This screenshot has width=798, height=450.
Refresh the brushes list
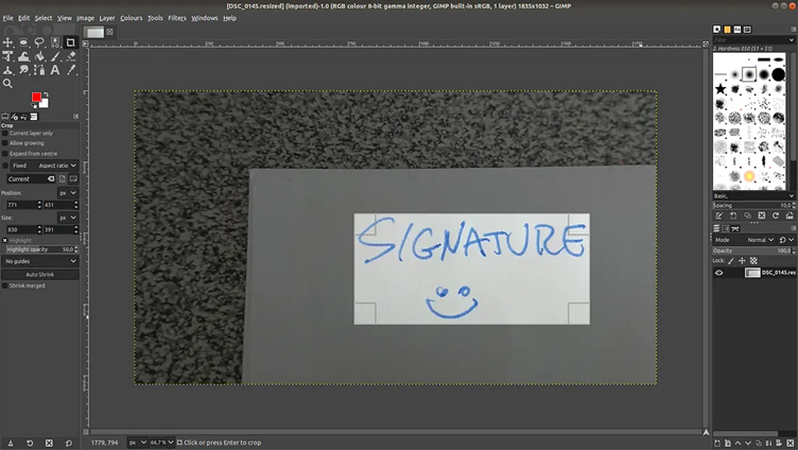pyautogui.click(x=776, y=216)
